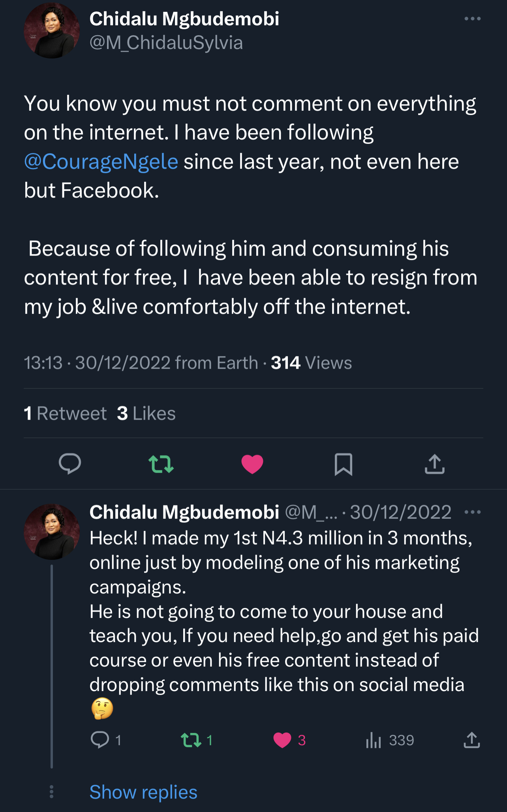Open @M_ChidaluSylvia handle in header
This screenshot has width=507, height=812.
[x=166, y=43]
